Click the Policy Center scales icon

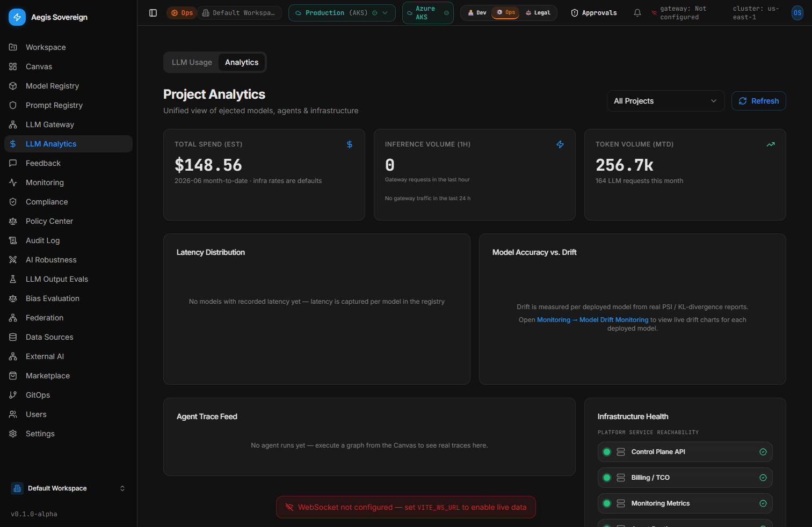pyautogui.click(x=13, y=221)
